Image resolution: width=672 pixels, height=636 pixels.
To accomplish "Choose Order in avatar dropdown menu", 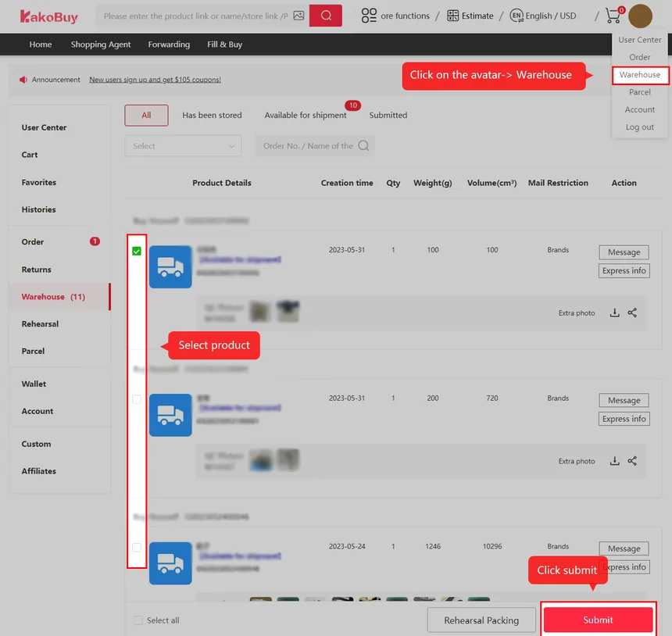I will click(640, 58).
